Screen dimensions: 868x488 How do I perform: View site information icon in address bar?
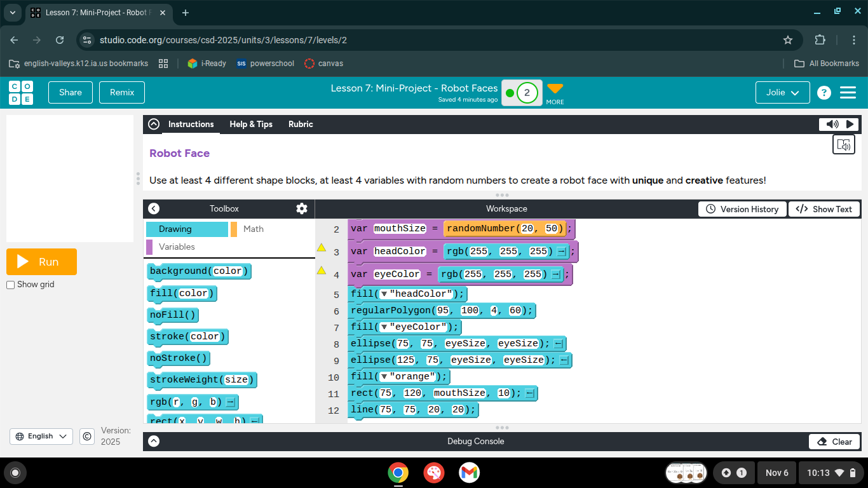pos(87,40)
